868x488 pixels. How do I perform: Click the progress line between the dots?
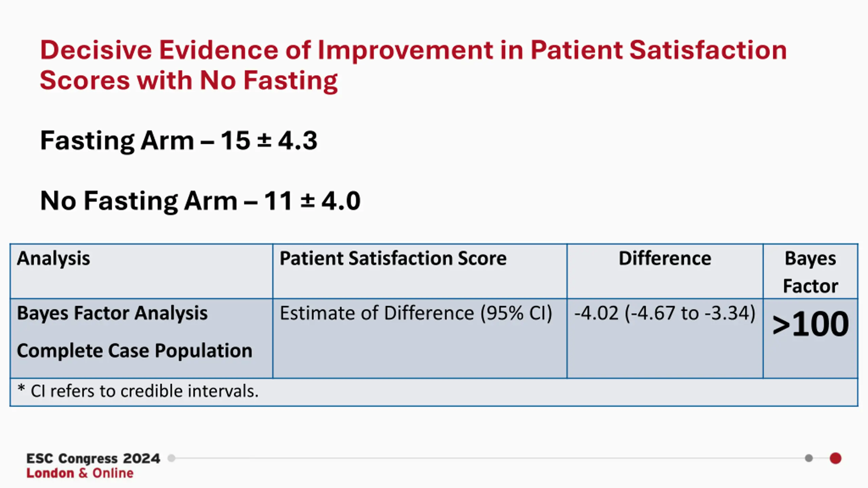click(490, 458)
